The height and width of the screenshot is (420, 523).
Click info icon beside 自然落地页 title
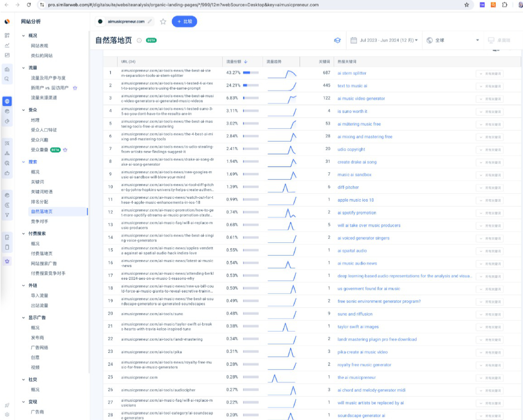(139, 40)
